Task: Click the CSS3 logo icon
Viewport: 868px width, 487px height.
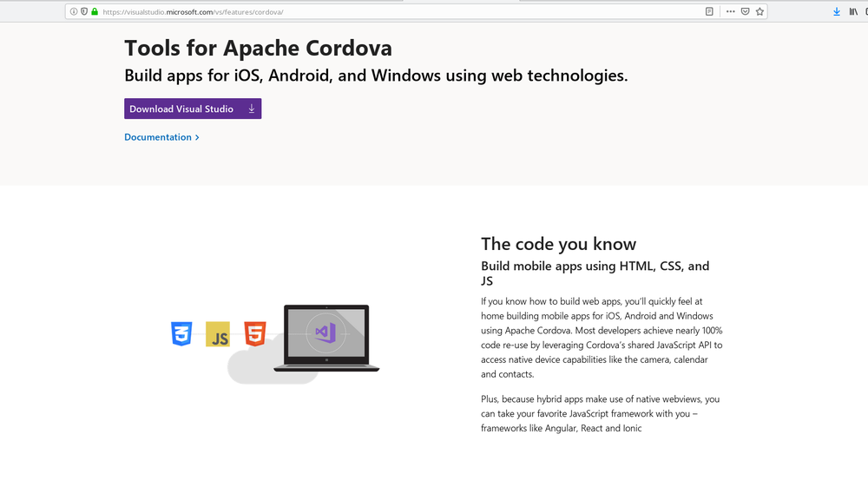Action: tap(181, 333)
